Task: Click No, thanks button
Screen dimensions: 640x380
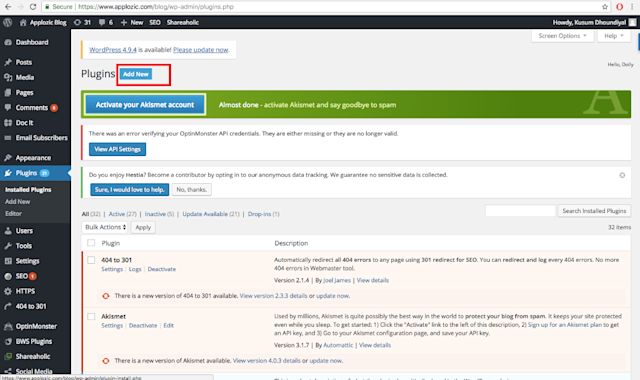Action: pyautogui.click(x=191, y=189)
